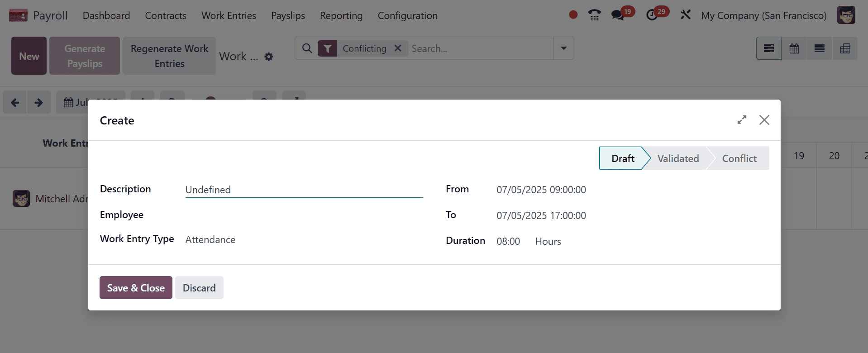Open the messages icon with 19 badge
Screen dimensions: 868x353
(618, 15)
